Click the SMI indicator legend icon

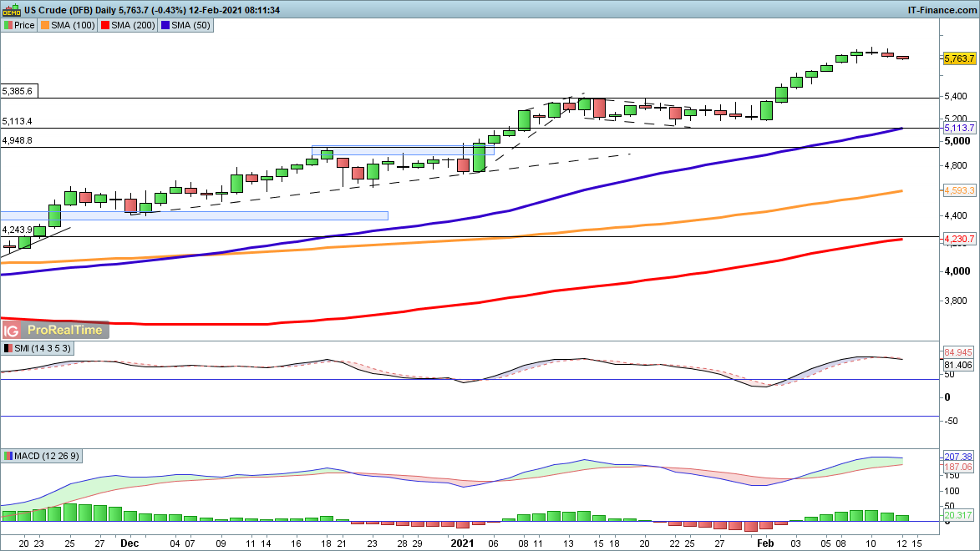(x=8, y=348)
